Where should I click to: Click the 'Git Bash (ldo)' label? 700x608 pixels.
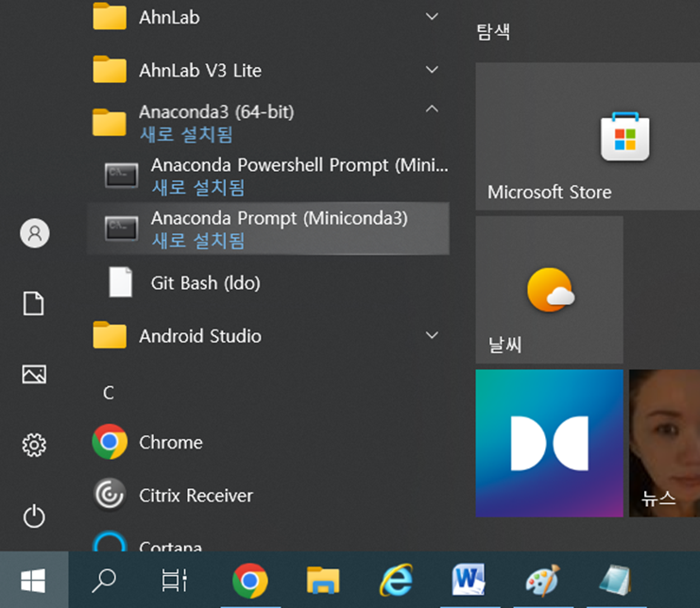pyautogui.click(x=205, y=283)
